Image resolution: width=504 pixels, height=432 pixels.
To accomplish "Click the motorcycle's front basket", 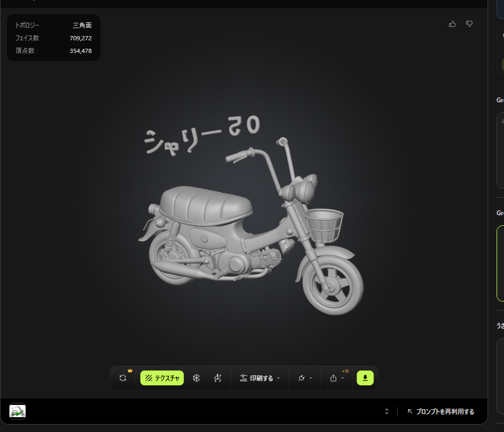I will coord(323,225).
